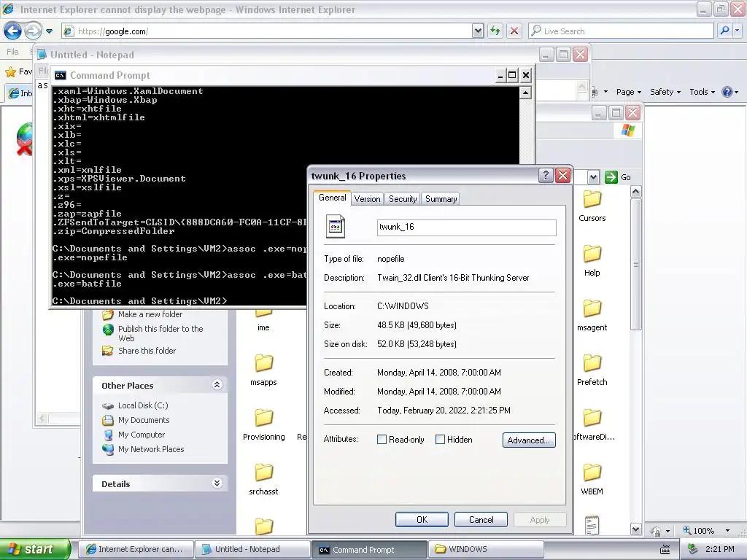Click the google.com address bar field
747x560 pixels.
[x=267, y=31]
